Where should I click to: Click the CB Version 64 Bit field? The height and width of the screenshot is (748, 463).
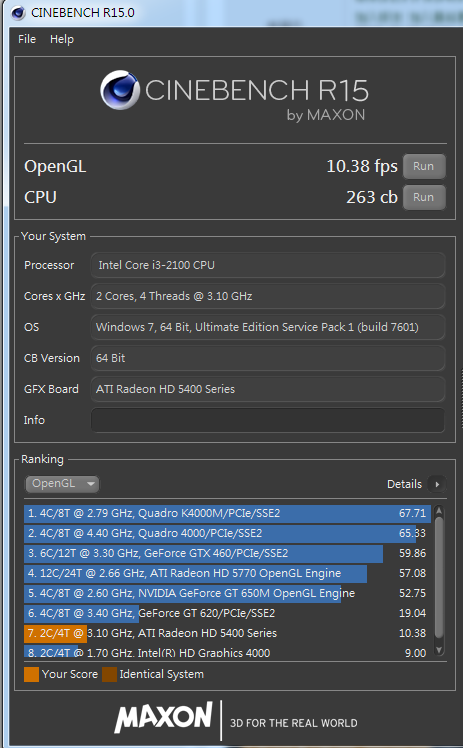(268, 358)
